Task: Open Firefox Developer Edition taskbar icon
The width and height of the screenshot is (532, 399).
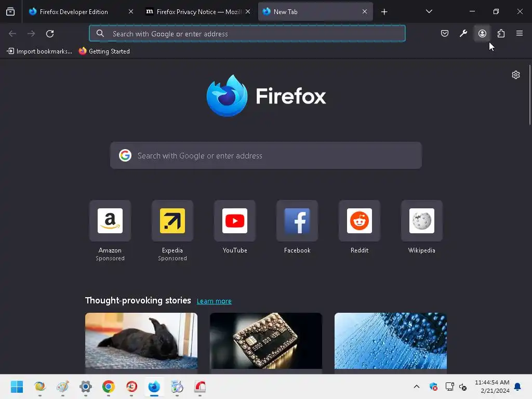Action: tap(154, 387)
